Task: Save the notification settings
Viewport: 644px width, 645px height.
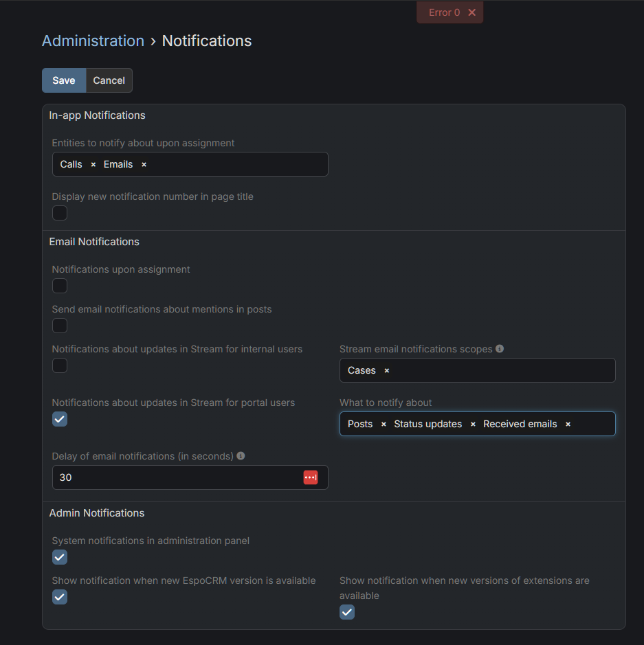Action: pyautogui.click(x=64, y=80)
